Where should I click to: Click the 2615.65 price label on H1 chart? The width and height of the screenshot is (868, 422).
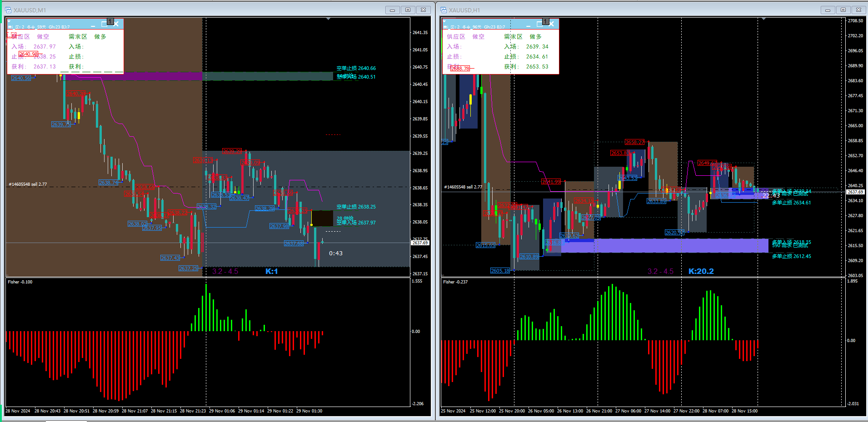(485, 245)
